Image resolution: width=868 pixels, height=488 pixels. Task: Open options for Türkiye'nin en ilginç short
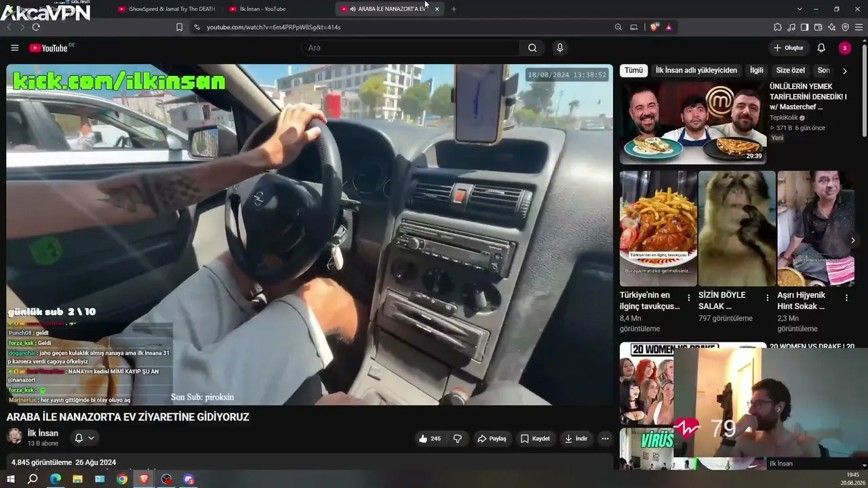click(x=689, y=298)
